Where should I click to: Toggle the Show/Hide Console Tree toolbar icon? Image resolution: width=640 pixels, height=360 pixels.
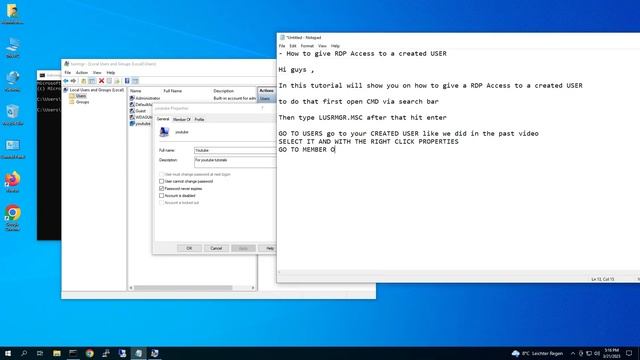tap(92, 81)
